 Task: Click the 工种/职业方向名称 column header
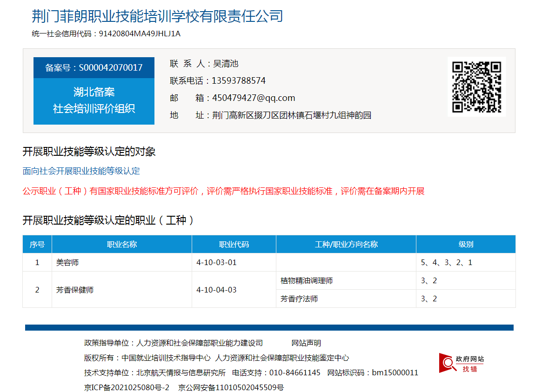tap(346, 244)
